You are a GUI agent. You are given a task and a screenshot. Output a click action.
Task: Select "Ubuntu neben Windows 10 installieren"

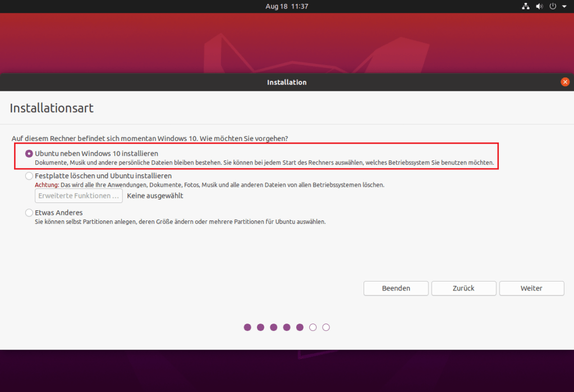pyautogui.click(x=29, y=154)
